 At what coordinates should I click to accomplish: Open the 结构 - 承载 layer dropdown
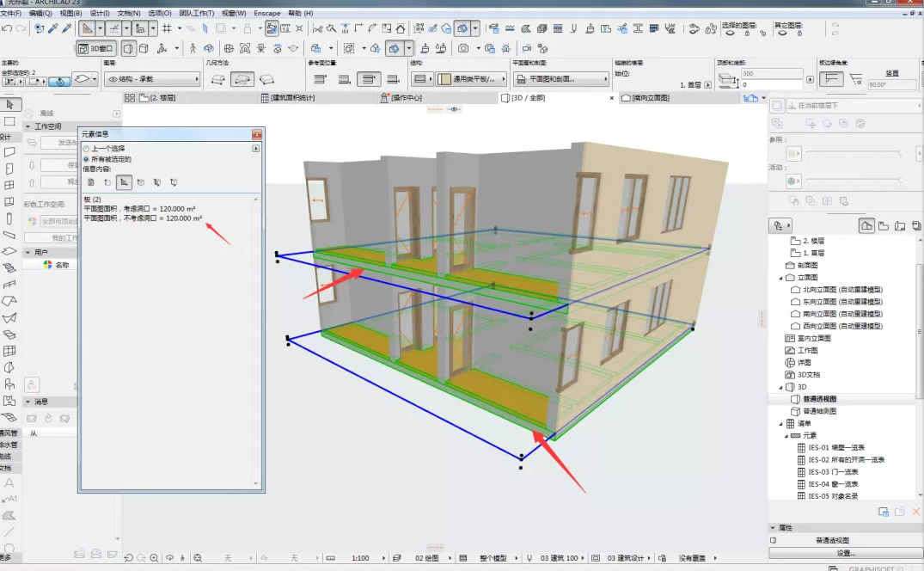pyautogui.click(x=153, y=79)
